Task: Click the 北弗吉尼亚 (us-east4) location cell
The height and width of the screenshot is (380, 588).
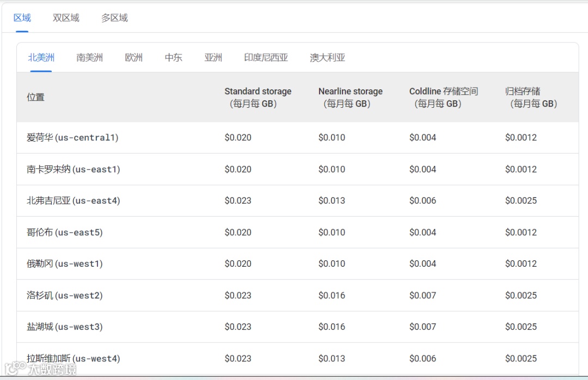Action: pos(73,201)
